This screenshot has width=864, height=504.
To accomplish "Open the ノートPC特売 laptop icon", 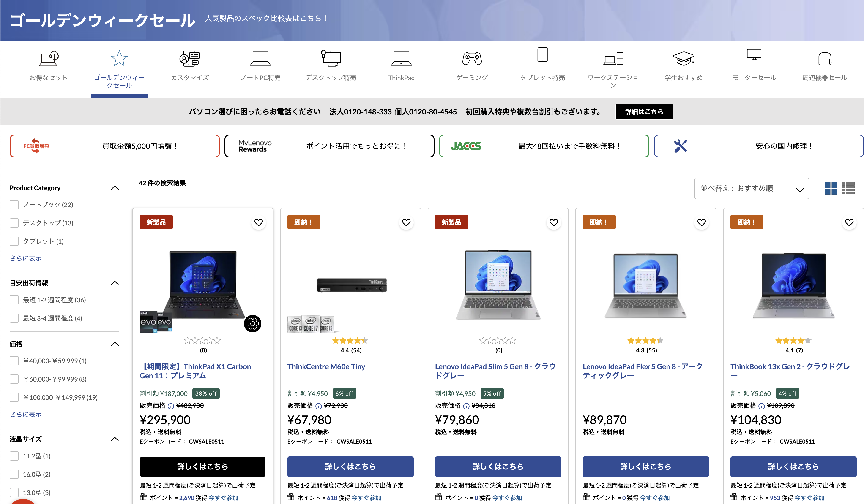I will tap(260, 59).
